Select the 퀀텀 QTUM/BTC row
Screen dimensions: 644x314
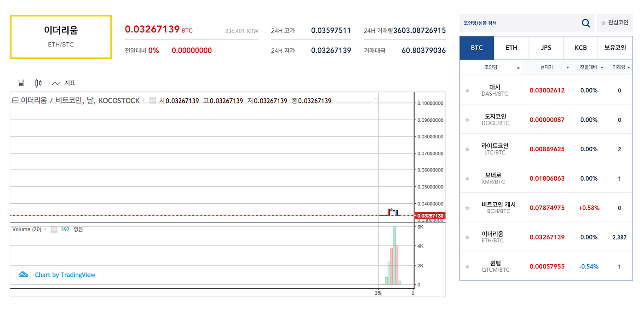coord(546,266)
